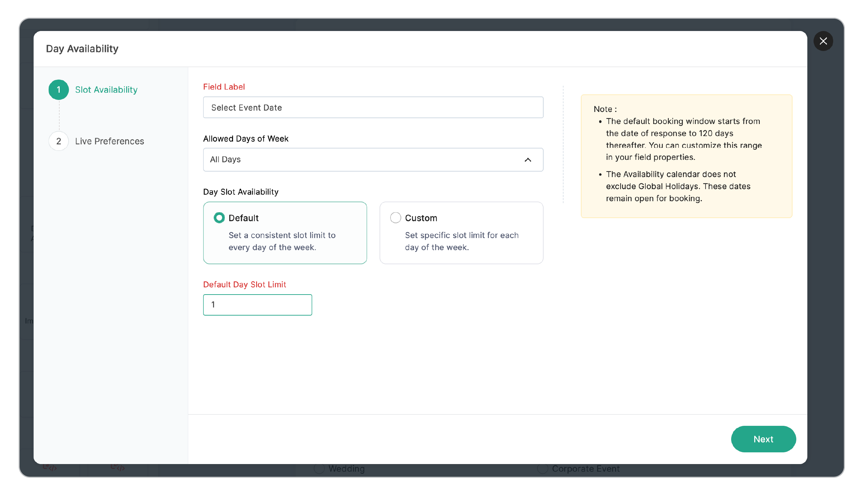The width and height of the screenshot is (868, 493).
Task: Open the Allowed Days of Week dropdown
Action: click(373, 160)
